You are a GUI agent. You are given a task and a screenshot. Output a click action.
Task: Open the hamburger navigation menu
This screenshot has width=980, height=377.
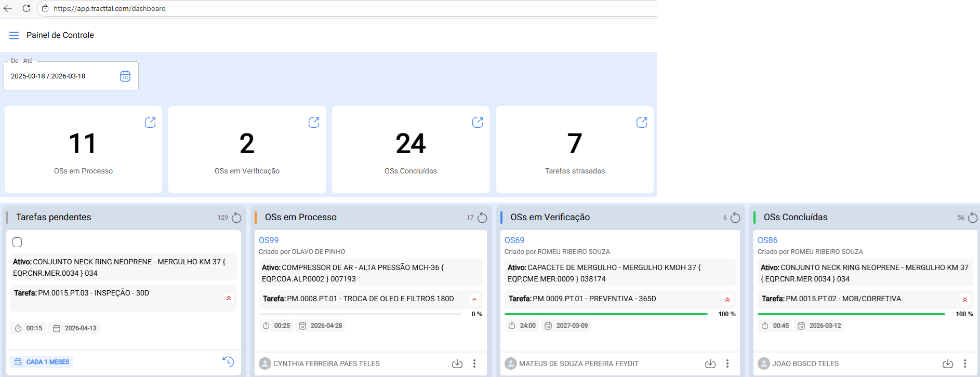tap(14, 35)
